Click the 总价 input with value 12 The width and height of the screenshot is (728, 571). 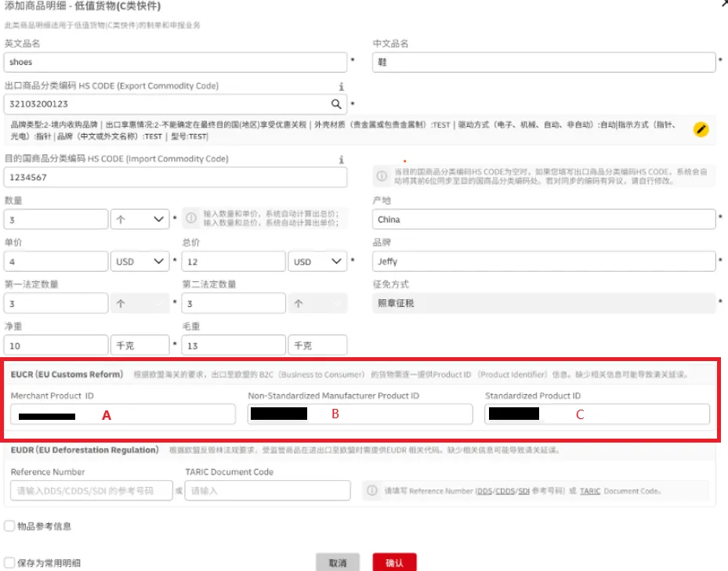coord(234,262)
